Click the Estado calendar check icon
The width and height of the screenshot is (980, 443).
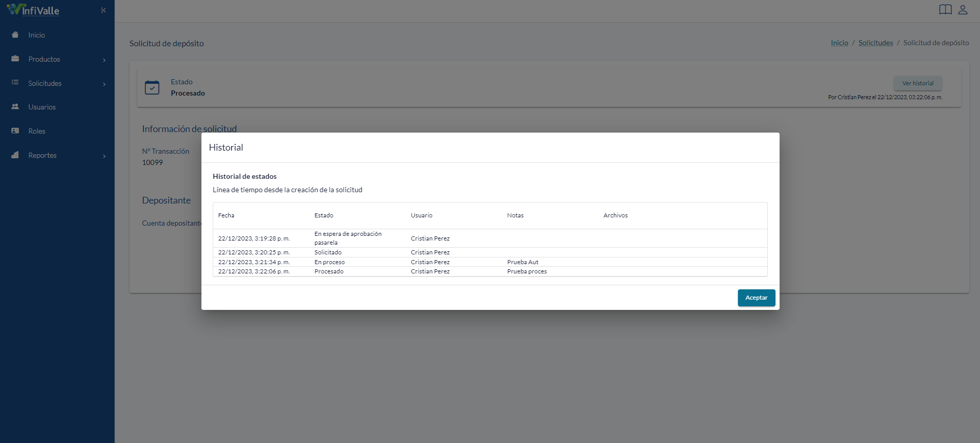[152, 87]
